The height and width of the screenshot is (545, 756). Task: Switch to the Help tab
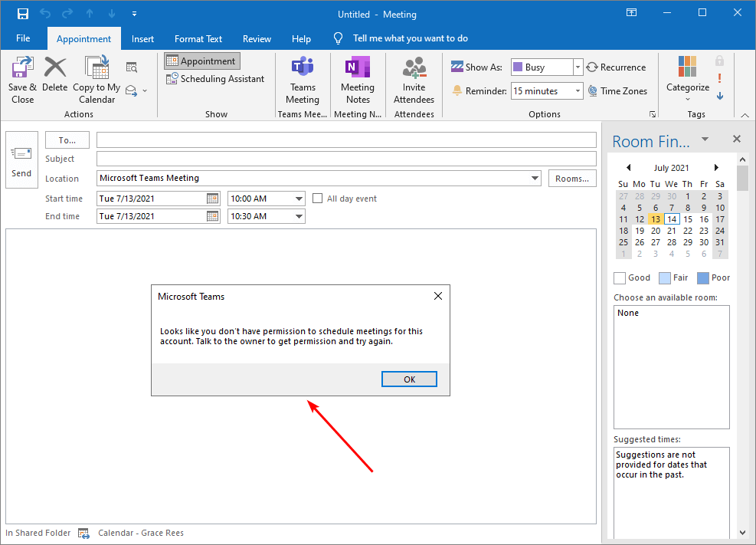(301, 38)
